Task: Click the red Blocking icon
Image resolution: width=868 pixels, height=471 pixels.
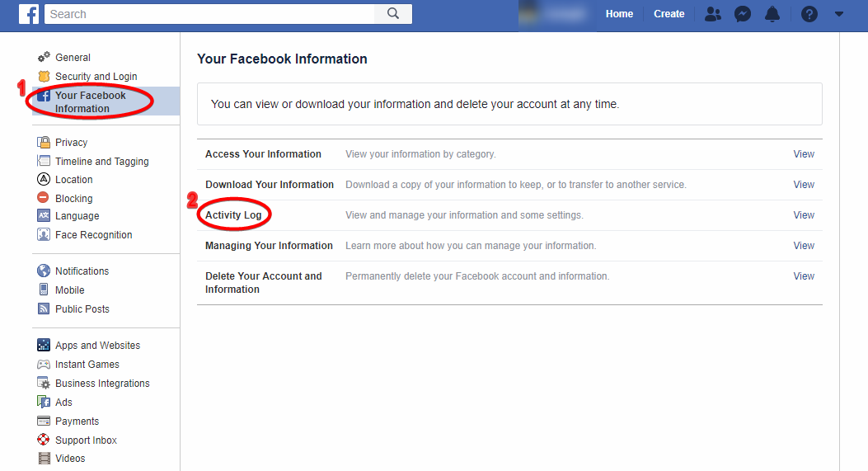Action: point(43,197)
